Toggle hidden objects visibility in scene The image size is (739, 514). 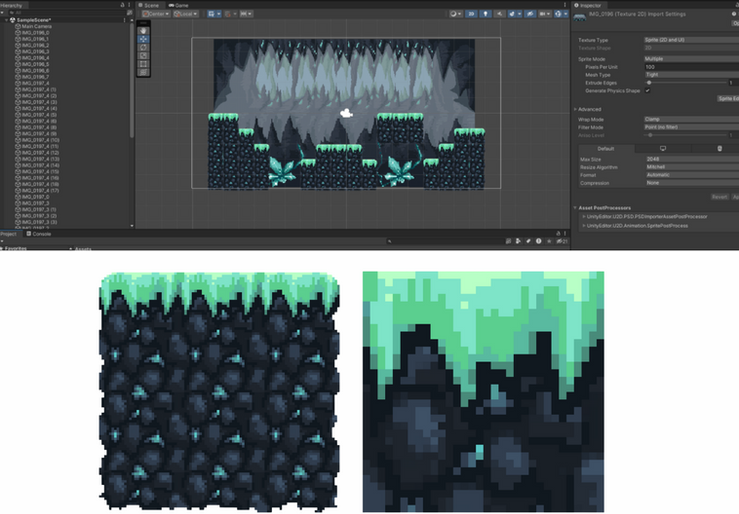[x=530, y=14]
